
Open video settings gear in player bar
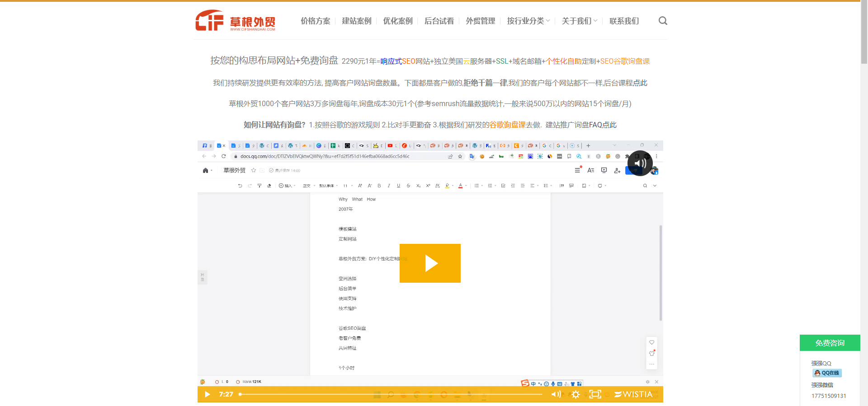[576, 394]
